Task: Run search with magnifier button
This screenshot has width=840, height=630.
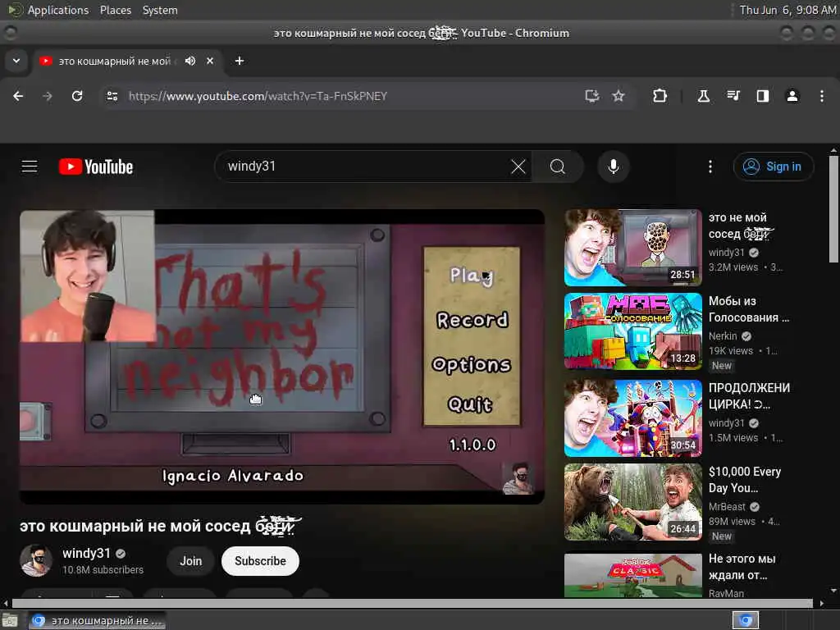Action: [558, 167]
